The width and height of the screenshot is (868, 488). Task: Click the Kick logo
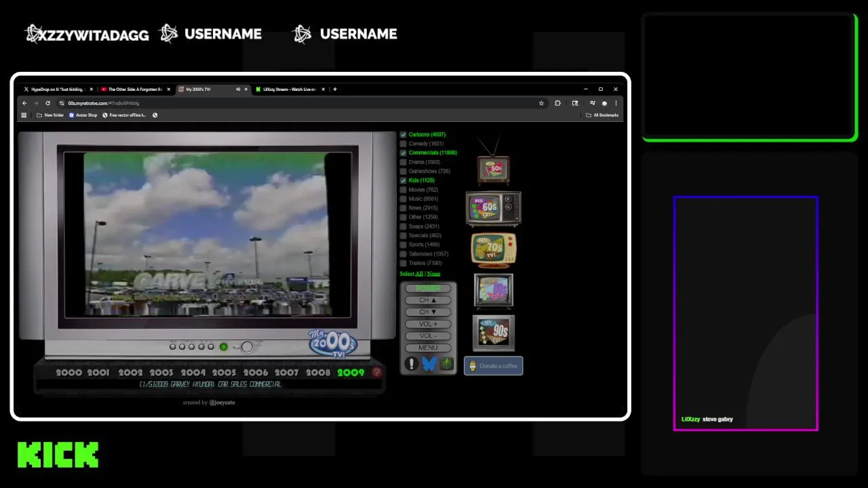(58, 455)
